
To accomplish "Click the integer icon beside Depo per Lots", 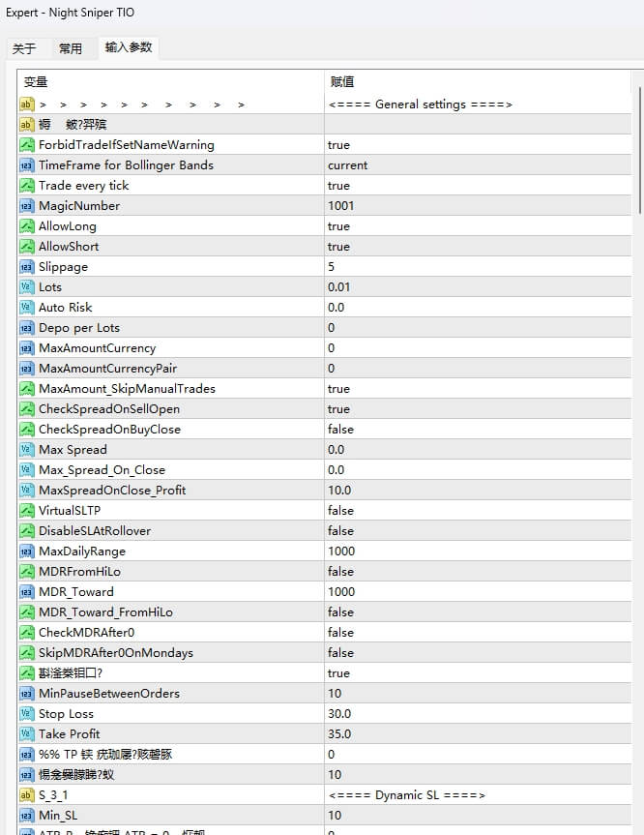I will pos(27,327).
